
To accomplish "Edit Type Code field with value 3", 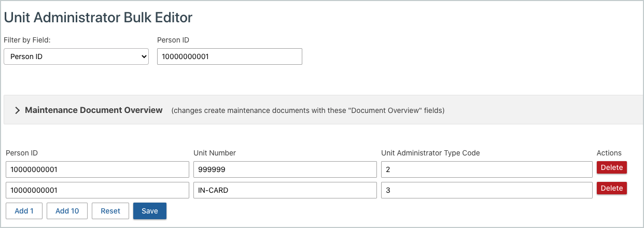I will click(486, 190).
